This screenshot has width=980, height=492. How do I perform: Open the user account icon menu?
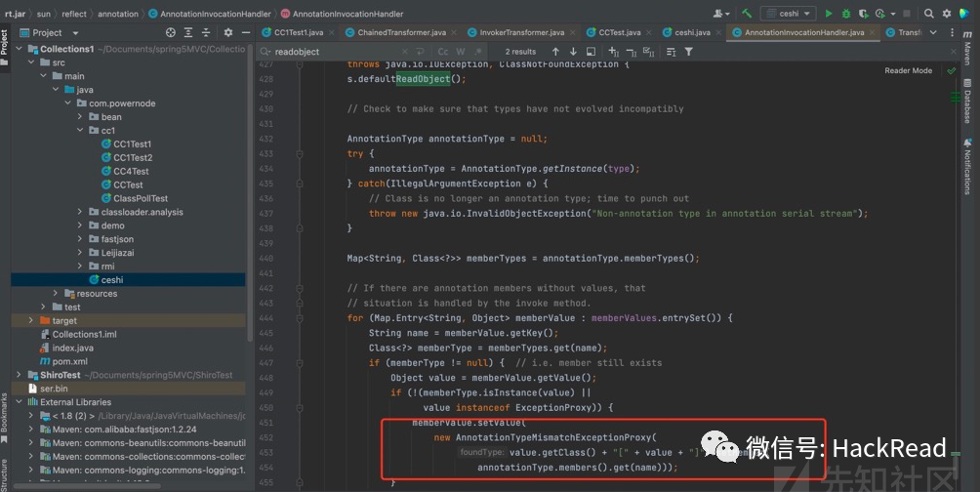[x=720, y=13]
